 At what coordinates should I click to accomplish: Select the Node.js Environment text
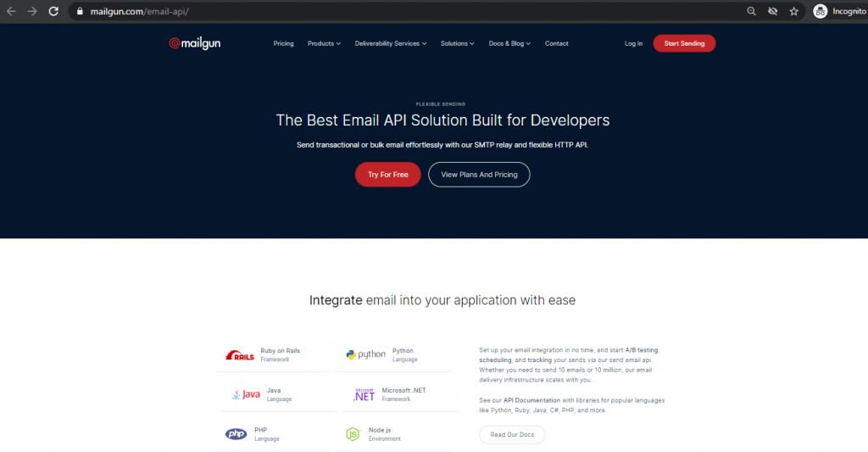384,434
